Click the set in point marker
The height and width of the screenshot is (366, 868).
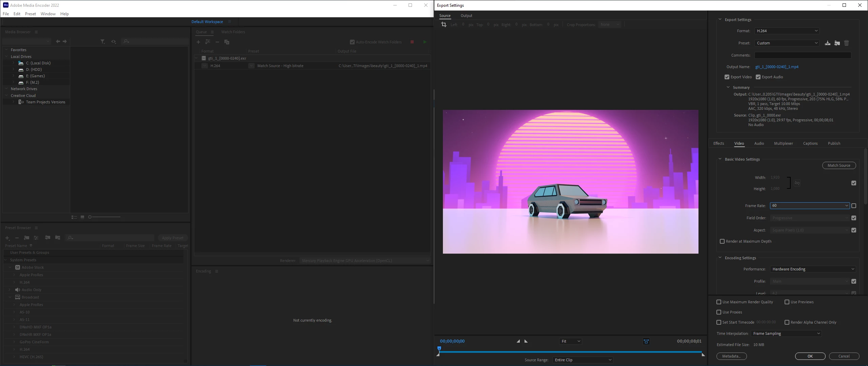pyautogui.click(x=518, y=341)
